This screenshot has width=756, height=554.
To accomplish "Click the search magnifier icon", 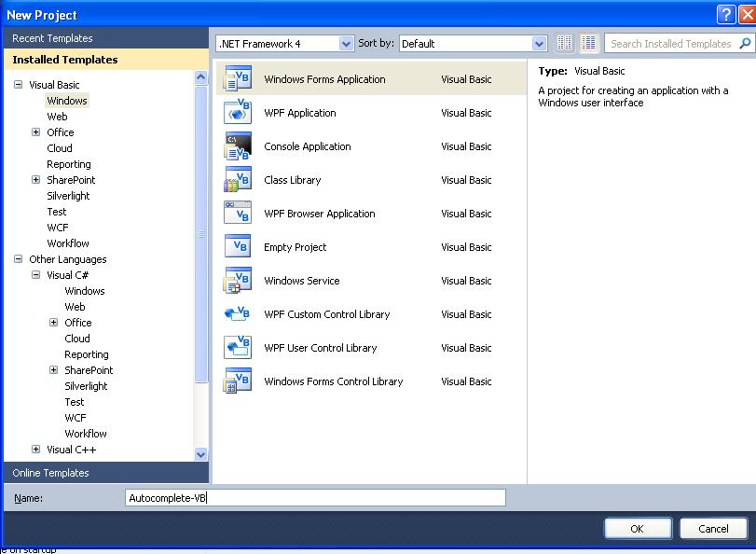I will click(x=745, y=44).
